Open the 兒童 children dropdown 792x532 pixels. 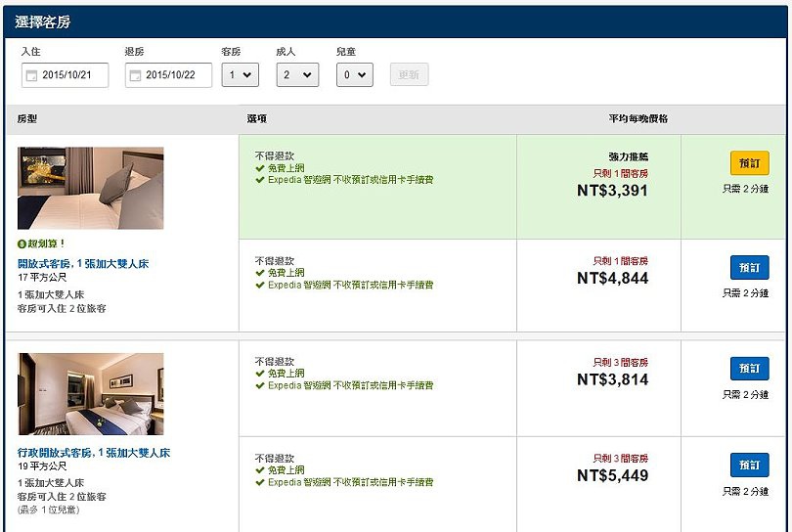[355, 74]
